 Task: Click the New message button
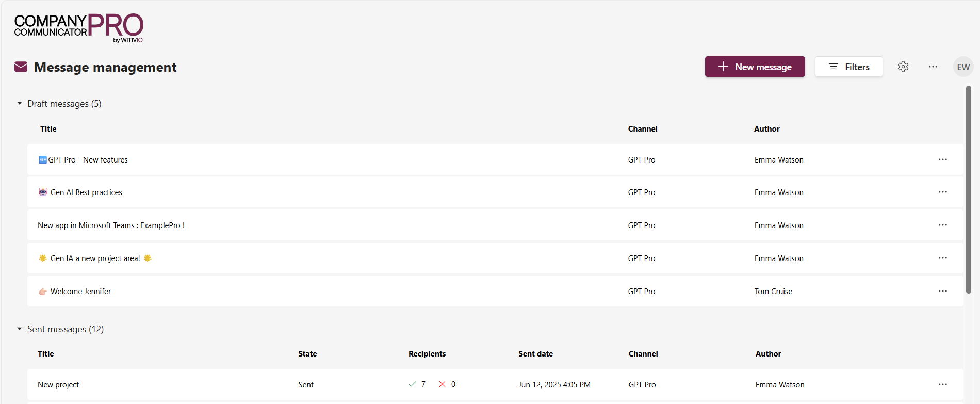click(755, 67)
